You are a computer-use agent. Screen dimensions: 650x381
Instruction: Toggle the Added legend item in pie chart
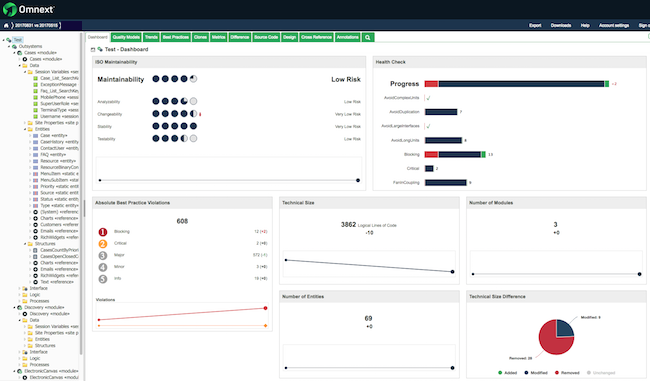click(507, 373)
